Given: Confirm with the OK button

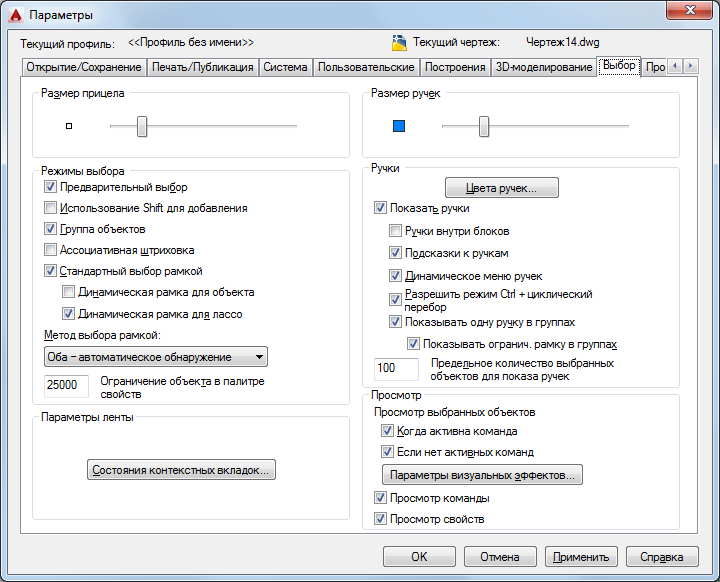Looking at the screenshot, I should click(x=419, y=557).
